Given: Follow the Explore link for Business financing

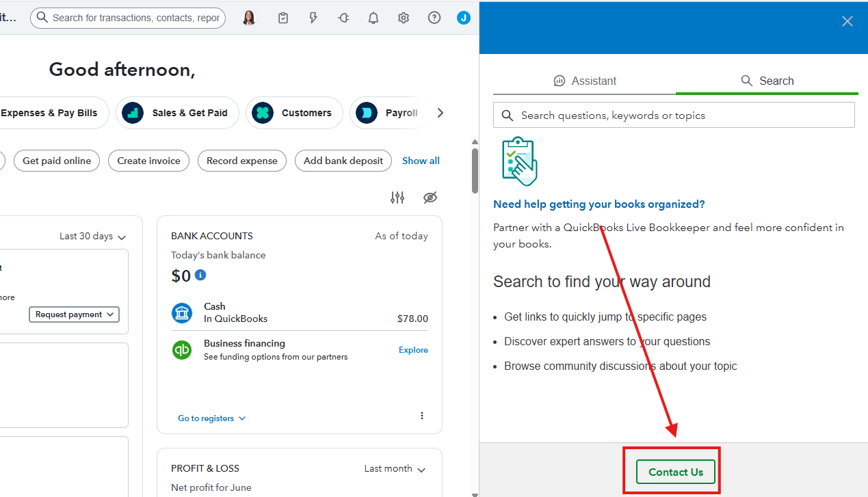Looking at the screenshot, I should tap(413, 350).
